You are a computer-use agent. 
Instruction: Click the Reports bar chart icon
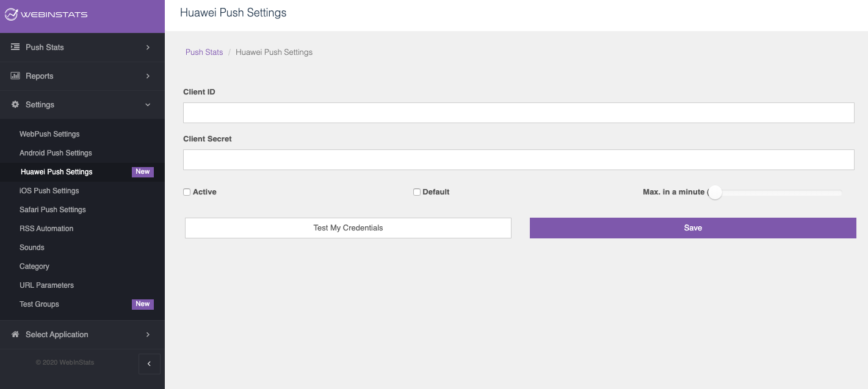pos(15,76)
